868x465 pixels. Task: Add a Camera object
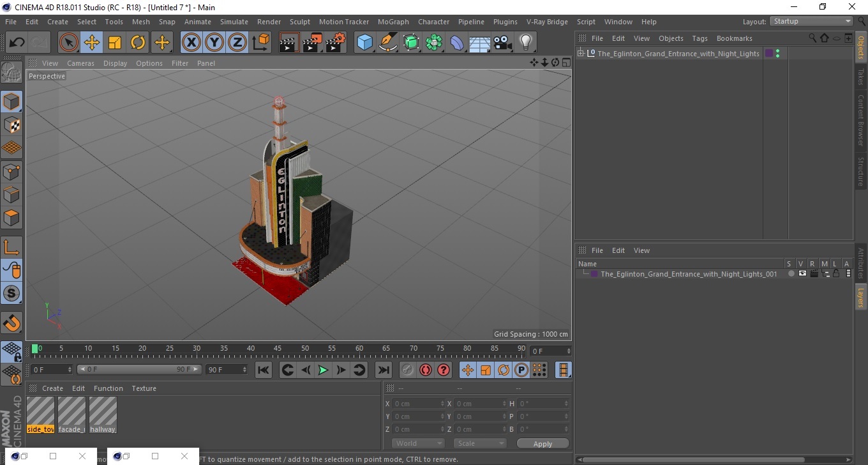[503, 43]
